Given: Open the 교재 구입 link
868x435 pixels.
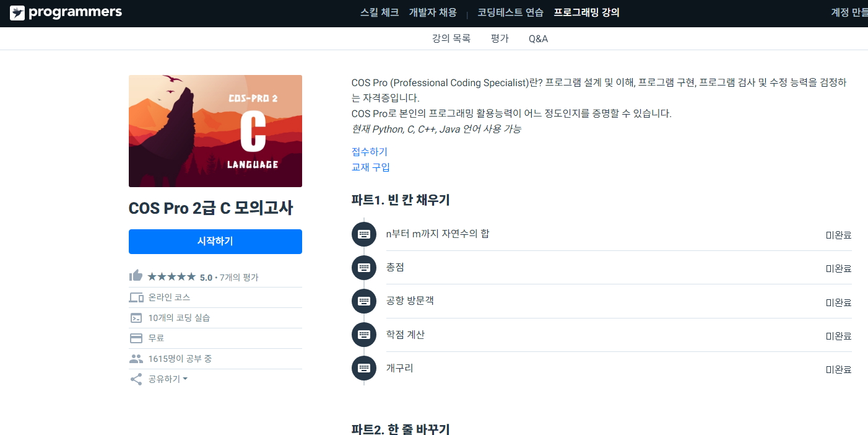Looking at the screenshot, I should (371, 167).
